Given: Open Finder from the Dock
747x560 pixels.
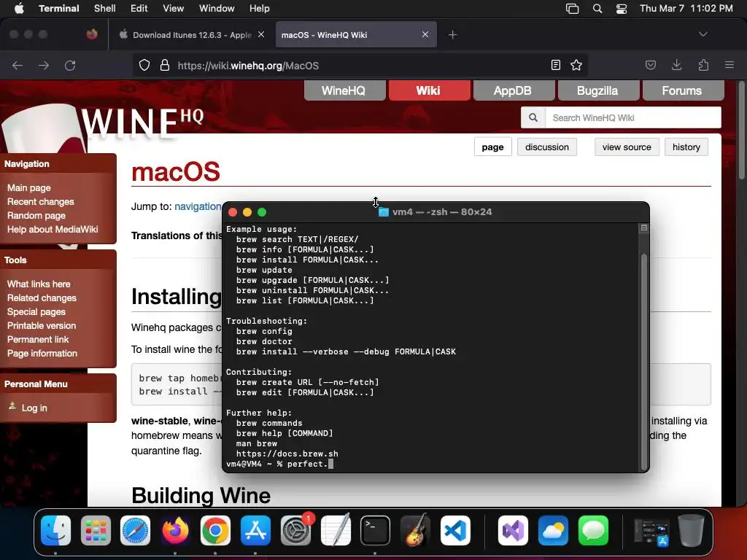Looking at the screenshot, I should pos(55,530).
